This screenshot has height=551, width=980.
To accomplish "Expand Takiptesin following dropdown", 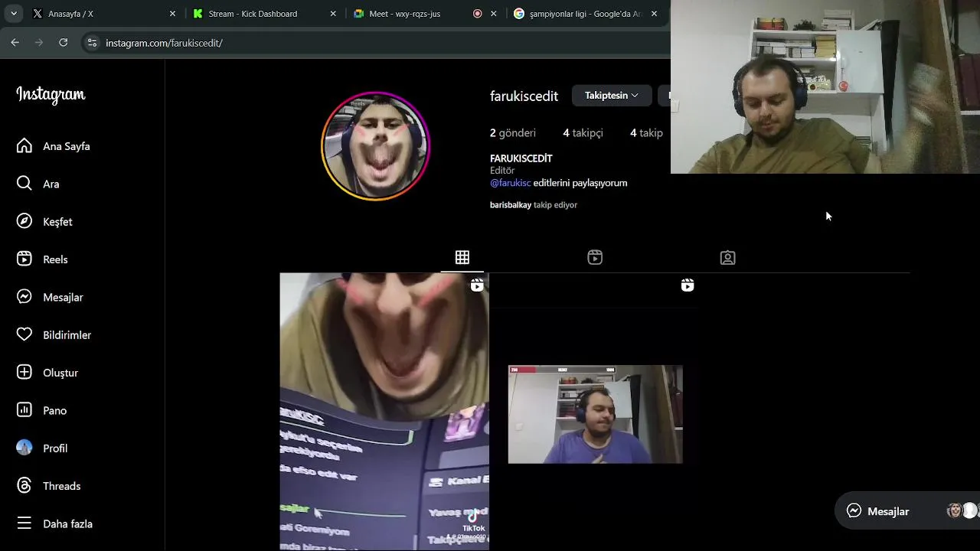I will click(x=612, y=96).
